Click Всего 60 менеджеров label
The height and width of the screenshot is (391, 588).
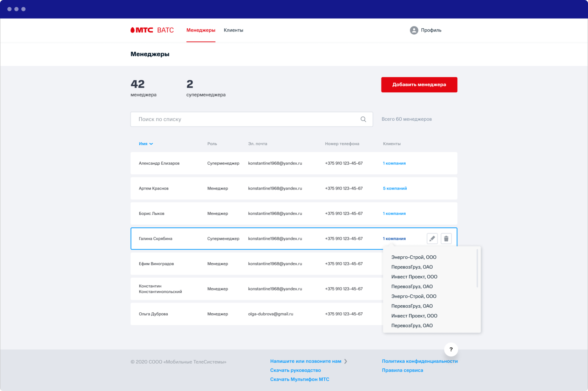pos(407,119)
